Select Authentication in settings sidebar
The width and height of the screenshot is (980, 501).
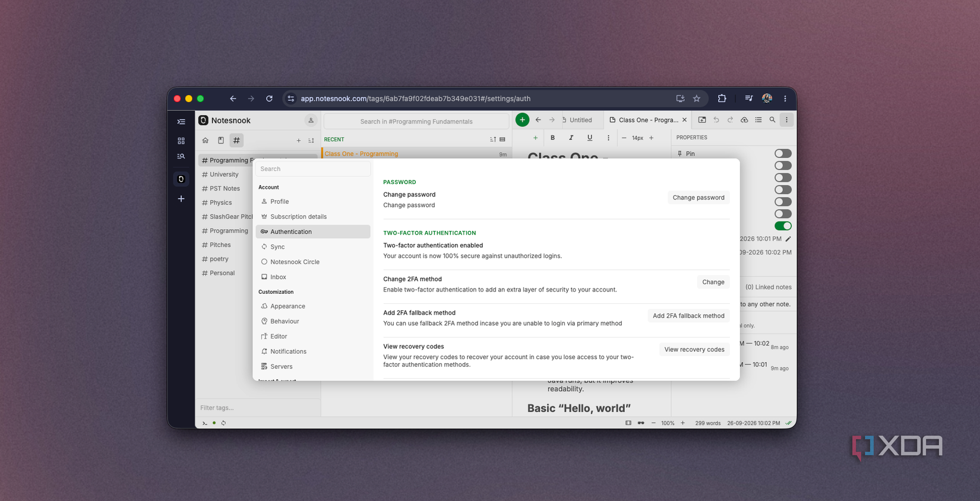tap(313, 232)
